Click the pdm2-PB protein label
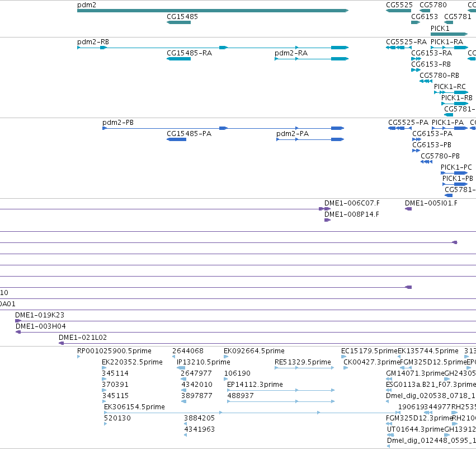This screenshot has width=476, height=449. point(118,123)
